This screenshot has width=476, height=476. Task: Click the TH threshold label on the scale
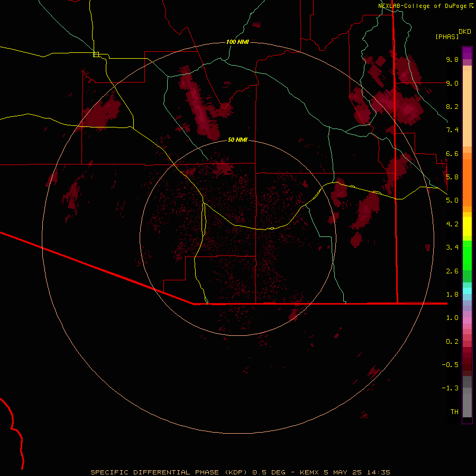click(454, 412)
